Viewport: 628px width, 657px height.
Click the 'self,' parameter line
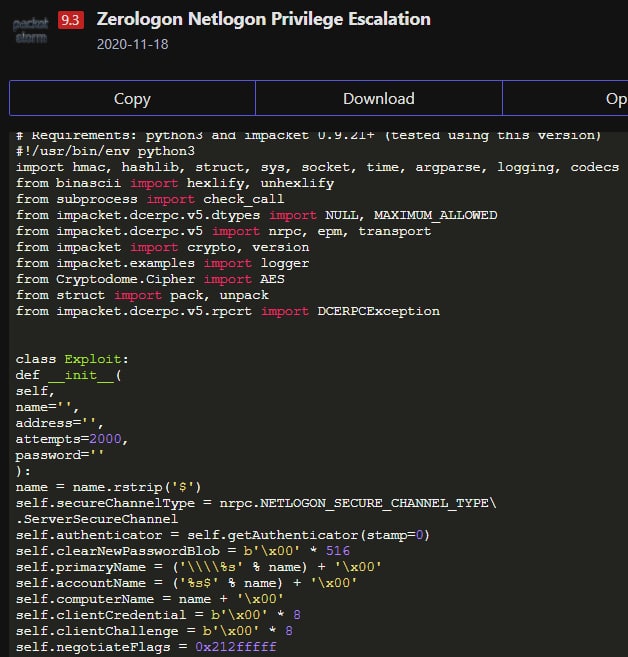(x=35, y=391)
